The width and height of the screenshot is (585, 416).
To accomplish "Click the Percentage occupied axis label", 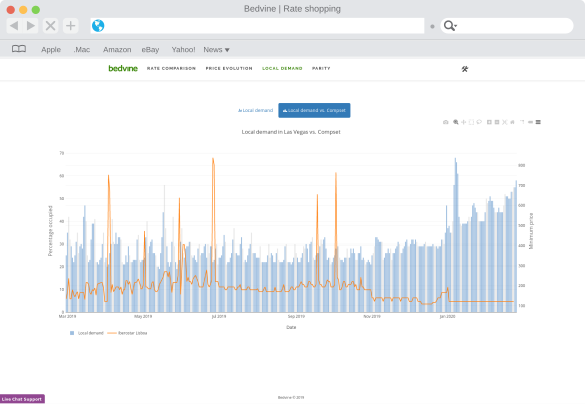I will [50, 231].
